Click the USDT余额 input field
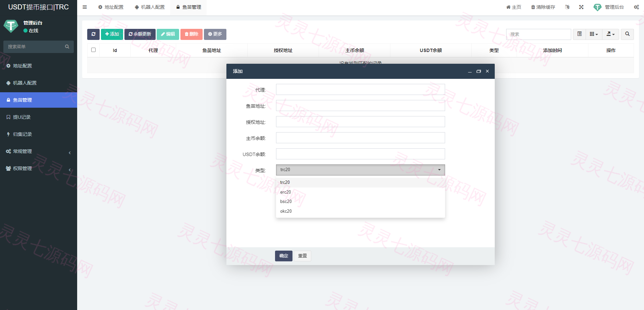The height and width of the screenshot is (310, 644). point(361,154)
